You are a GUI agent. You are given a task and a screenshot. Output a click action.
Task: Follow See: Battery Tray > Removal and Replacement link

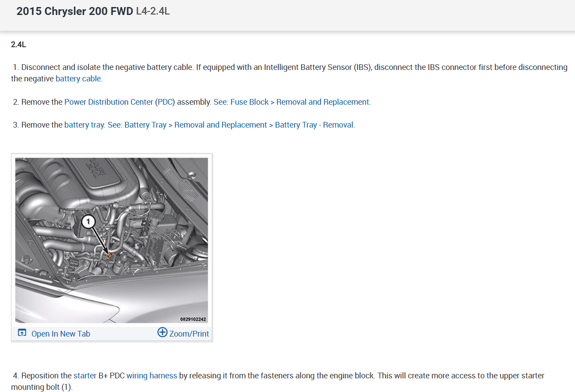231,125
